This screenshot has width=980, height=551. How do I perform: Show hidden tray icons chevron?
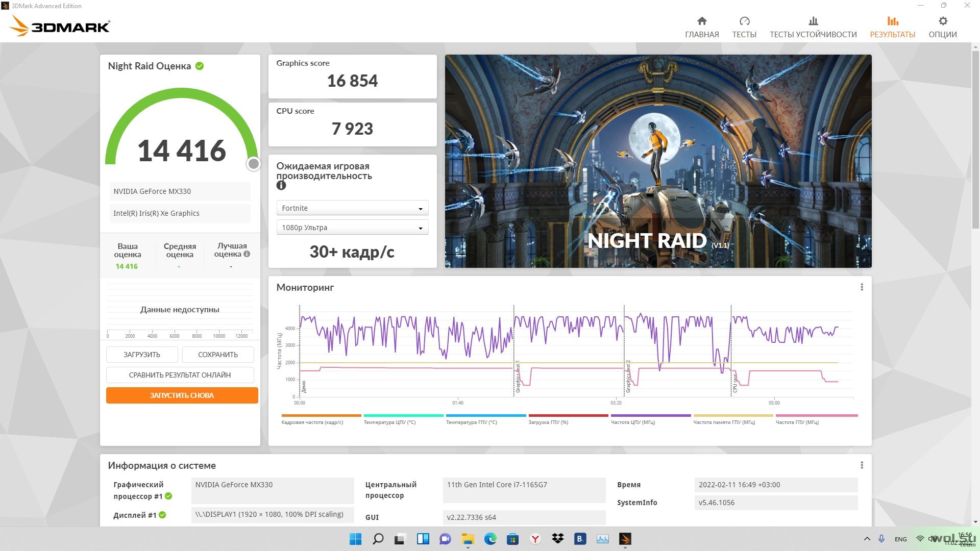coord(867,539)
